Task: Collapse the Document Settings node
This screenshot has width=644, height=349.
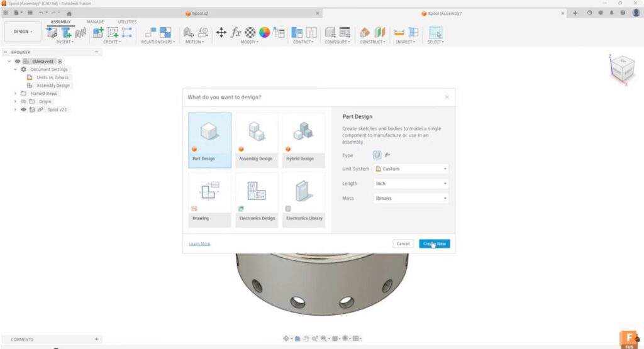Action: [16, 69]
